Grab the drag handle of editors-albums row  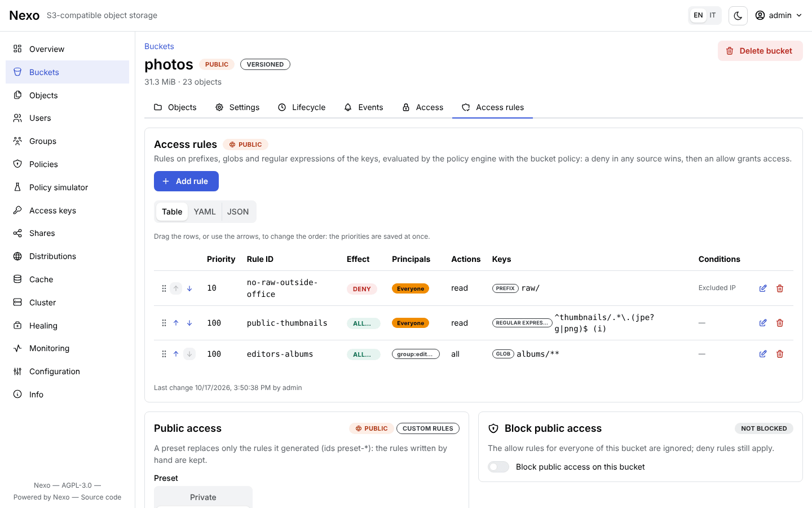(x=164, y=354)
